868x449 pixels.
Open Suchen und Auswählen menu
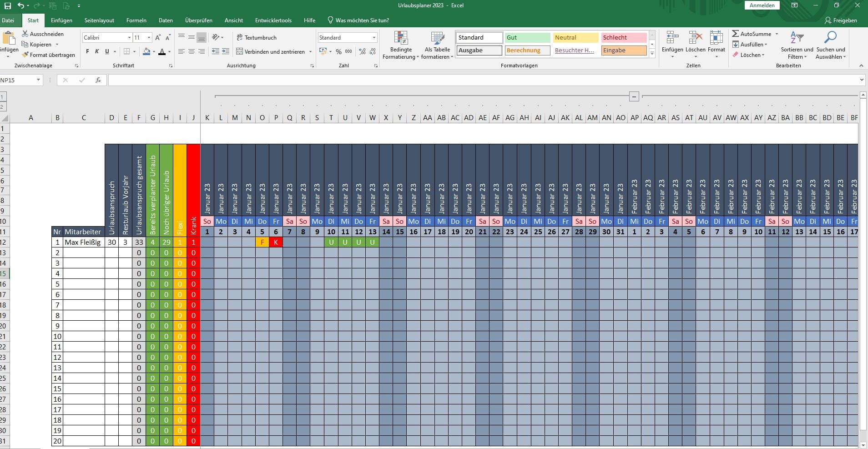click(831, 45)
